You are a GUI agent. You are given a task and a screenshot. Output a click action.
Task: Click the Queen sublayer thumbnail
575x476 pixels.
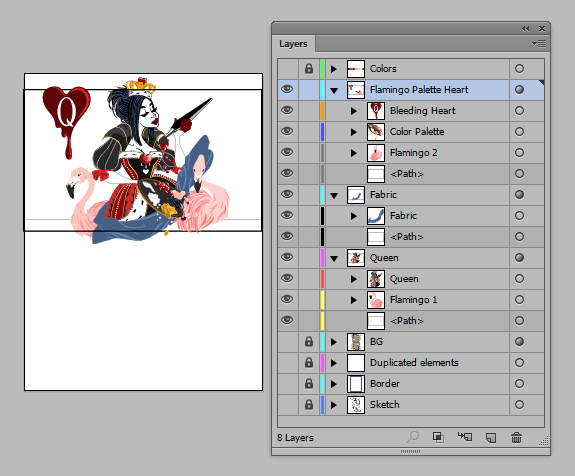pyautogui.click(x=376, y=279)
